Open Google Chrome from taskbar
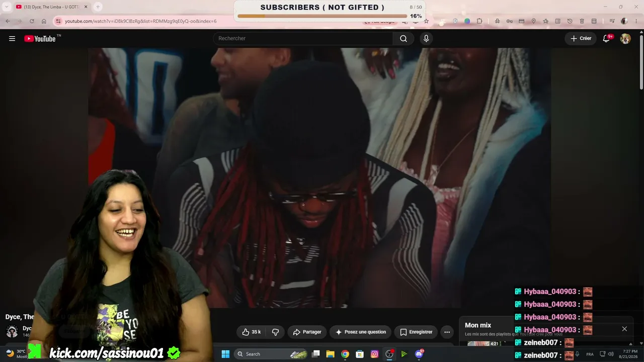644x362 pixels. pos(345,354)
